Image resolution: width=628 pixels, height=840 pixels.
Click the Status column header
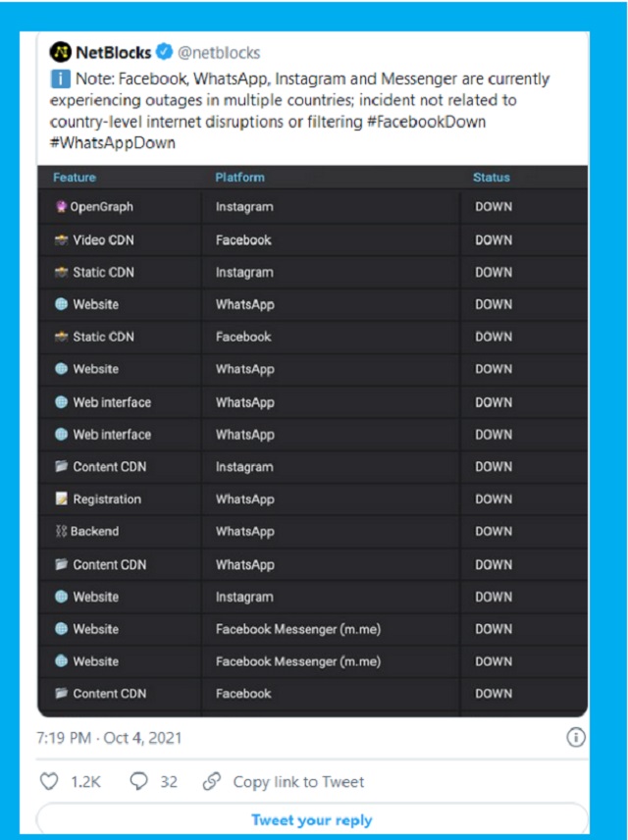(492, 178)
